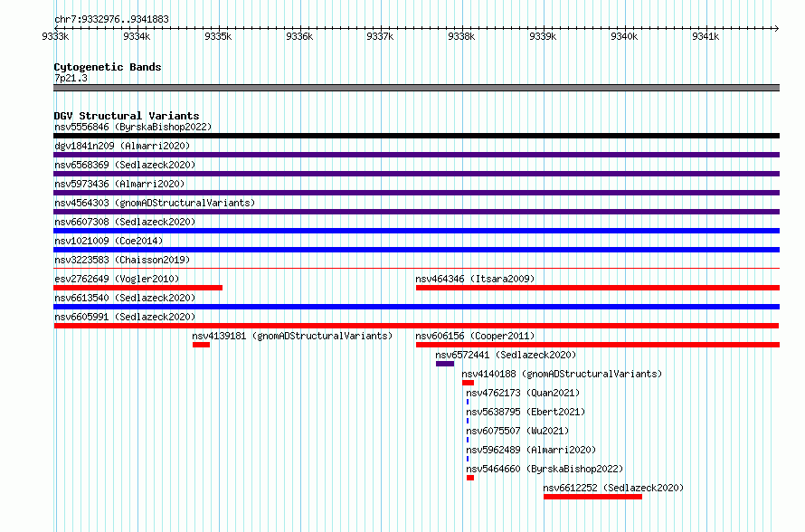
Task: Click the 9333k ruler label
Action: [x=55, y=36]
